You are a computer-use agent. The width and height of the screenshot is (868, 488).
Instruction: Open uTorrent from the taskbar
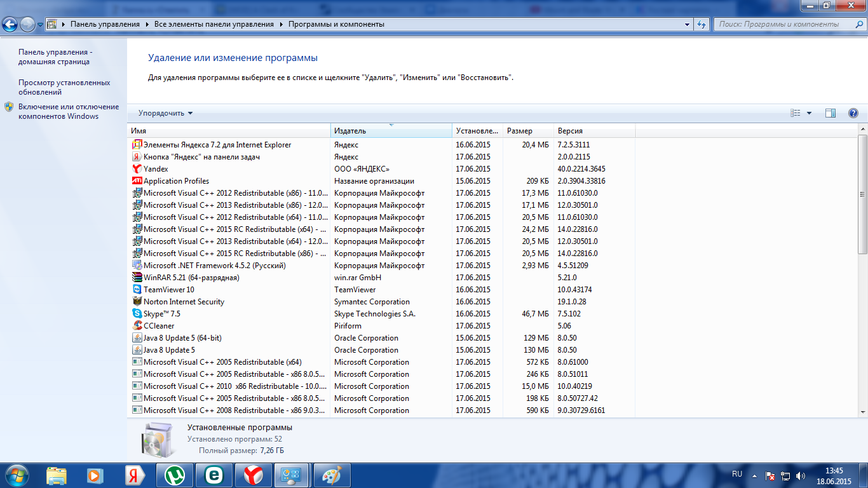175,475
